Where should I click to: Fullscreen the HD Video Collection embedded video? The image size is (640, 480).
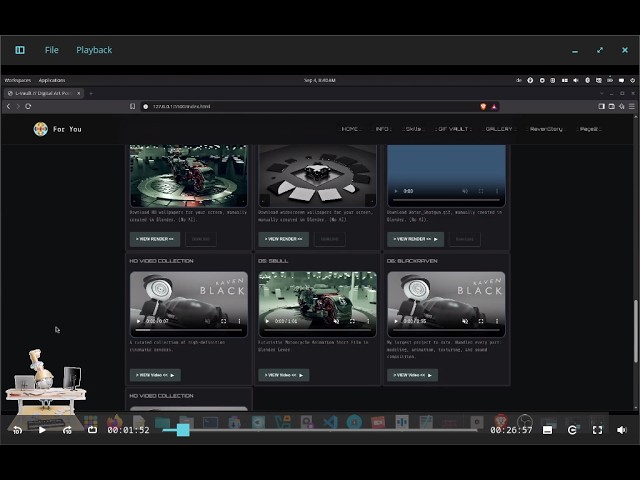(x=223, y=321)
